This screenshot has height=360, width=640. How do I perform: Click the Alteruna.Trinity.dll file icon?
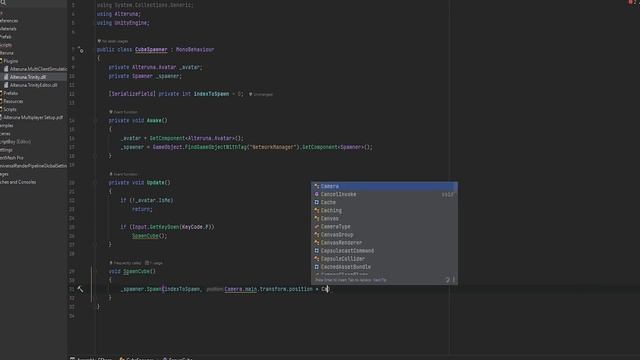coord(6,77)
